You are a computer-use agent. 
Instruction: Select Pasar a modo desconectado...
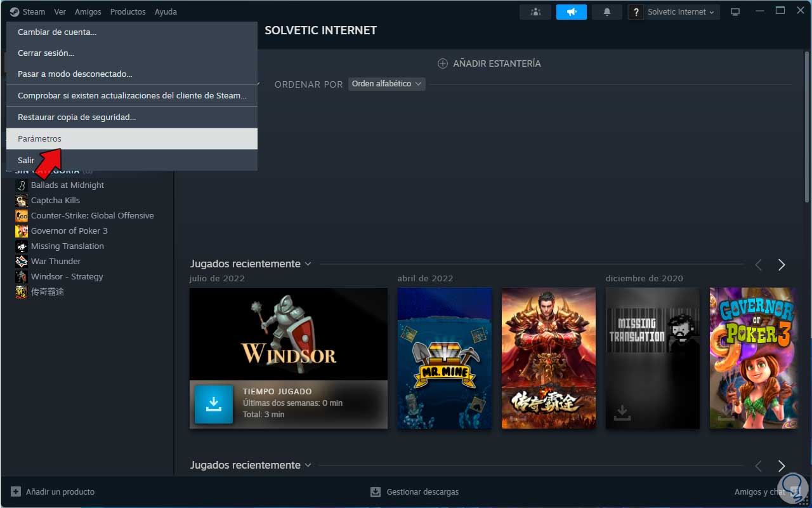point(132,74)
